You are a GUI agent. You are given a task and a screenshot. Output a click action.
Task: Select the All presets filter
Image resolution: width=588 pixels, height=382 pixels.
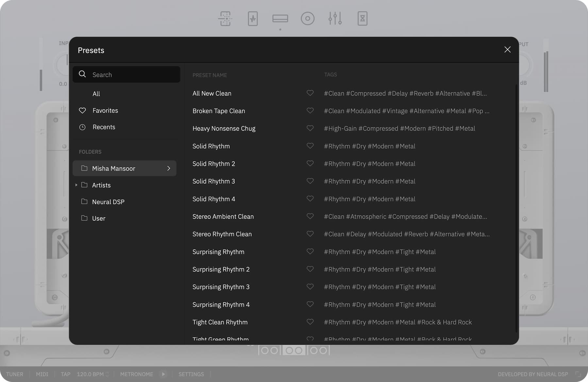(96, 94)
